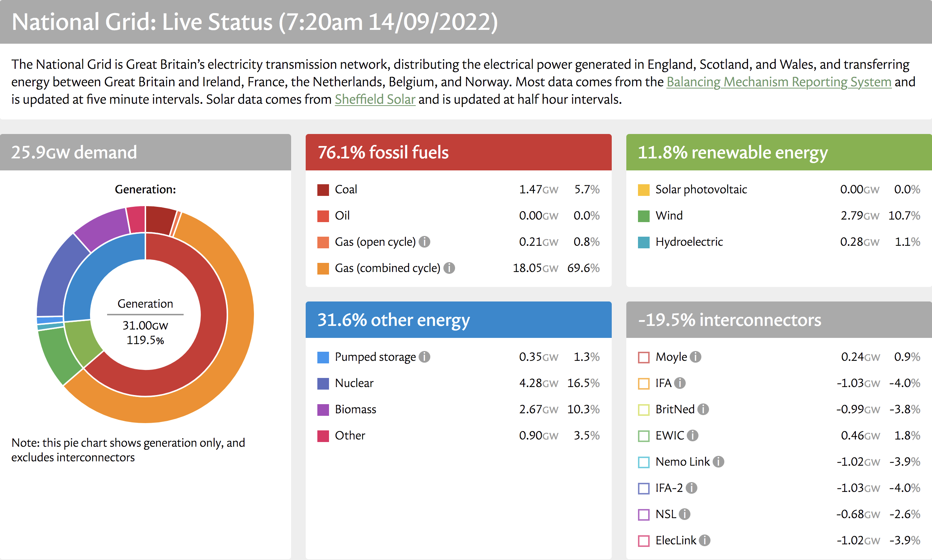Open the Moyle interconnector info icon

click(x=695, y=356)
